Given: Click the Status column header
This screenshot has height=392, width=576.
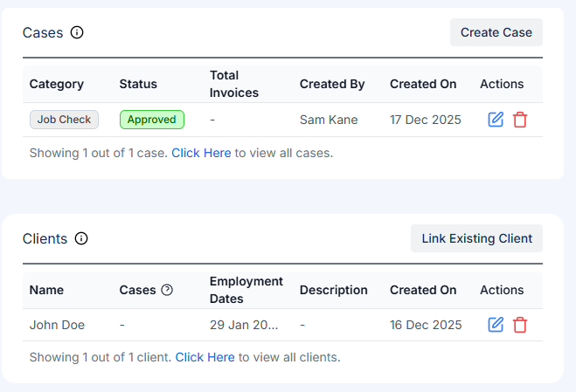Looking at the screenshot, I should pos(138,84).
